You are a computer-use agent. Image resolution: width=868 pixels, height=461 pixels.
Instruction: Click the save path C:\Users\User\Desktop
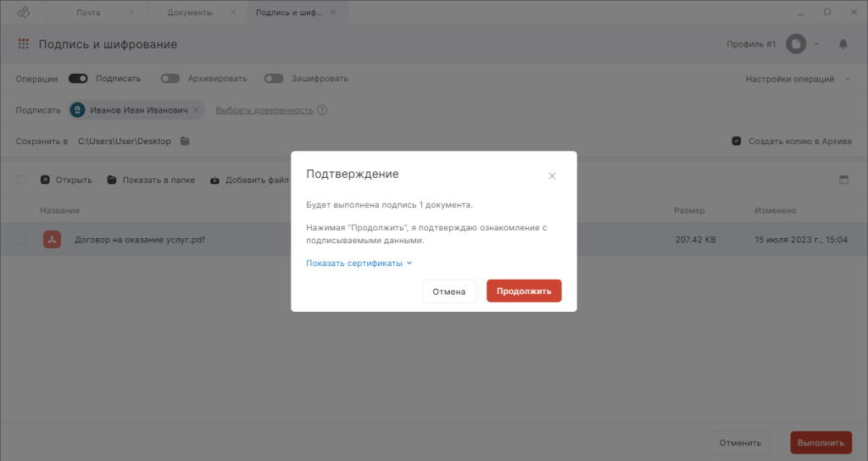124,142
